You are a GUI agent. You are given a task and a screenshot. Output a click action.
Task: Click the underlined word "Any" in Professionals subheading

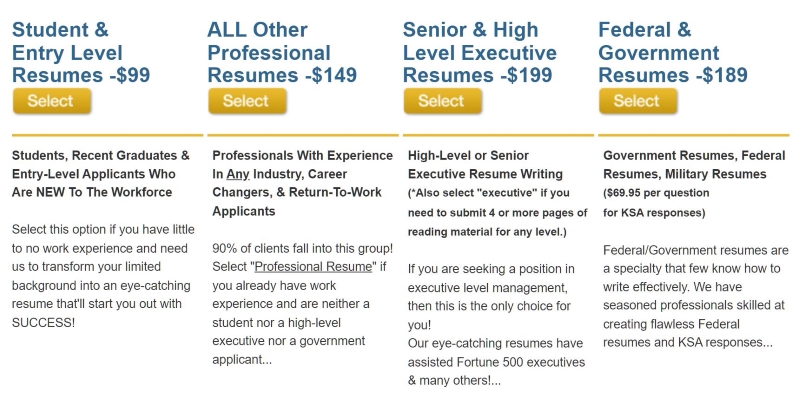pos(238,175)
